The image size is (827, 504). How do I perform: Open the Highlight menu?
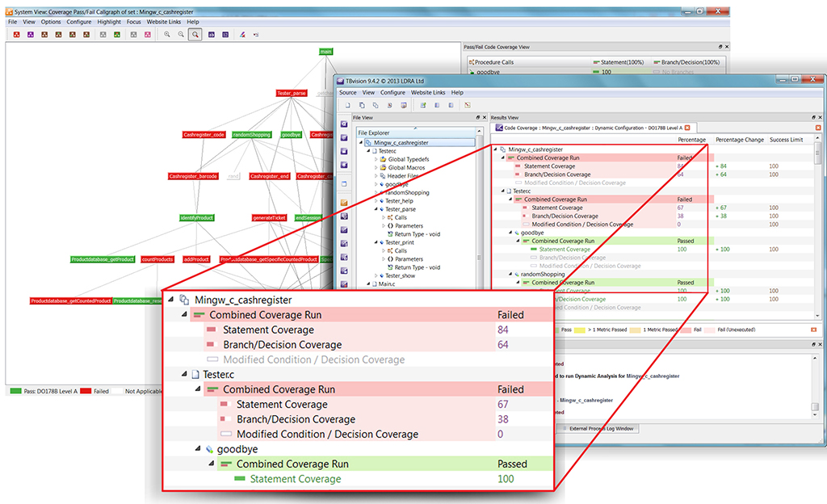[108, 22]
